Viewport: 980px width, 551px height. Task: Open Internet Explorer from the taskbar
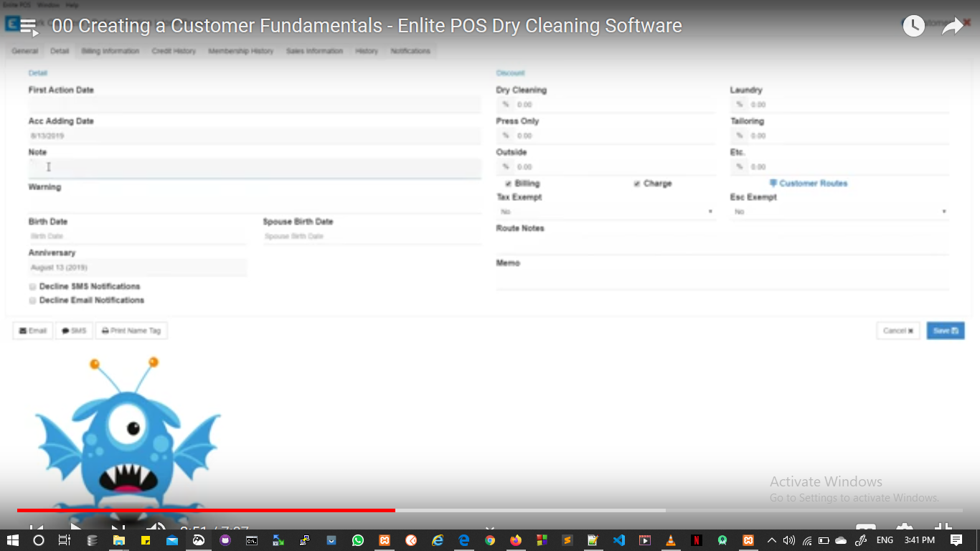pos(438,540)
